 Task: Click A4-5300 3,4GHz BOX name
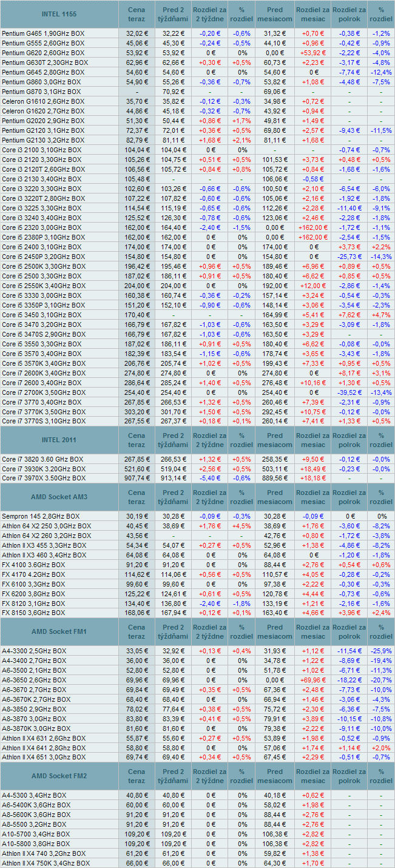(35, 796)
